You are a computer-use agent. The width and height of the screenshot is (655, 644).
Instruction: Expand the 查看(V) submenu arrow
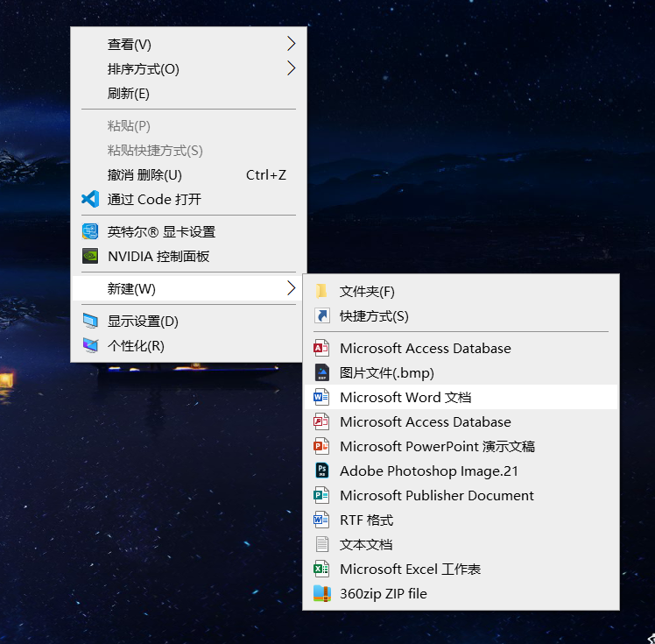pos(291,44)
